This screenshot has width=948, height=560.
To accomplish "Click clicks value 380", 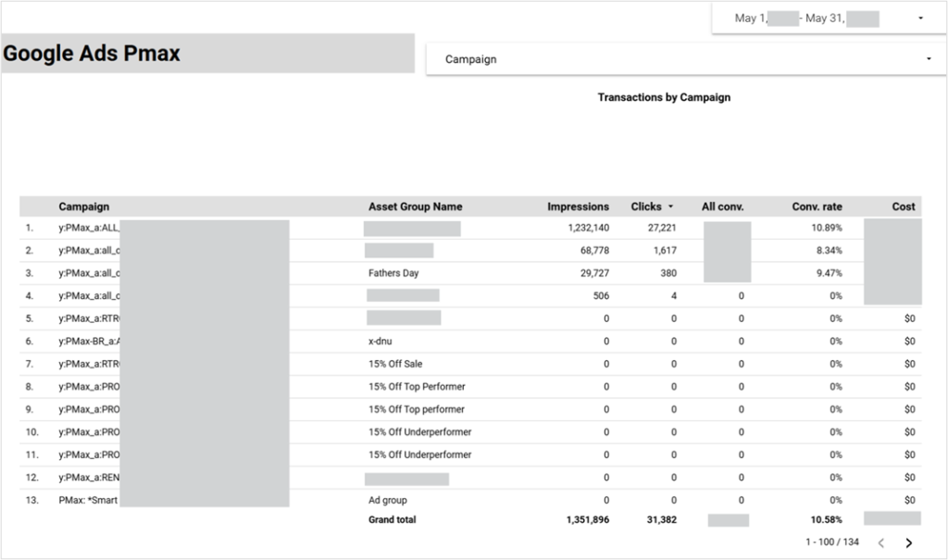I will tap(668, 273).
